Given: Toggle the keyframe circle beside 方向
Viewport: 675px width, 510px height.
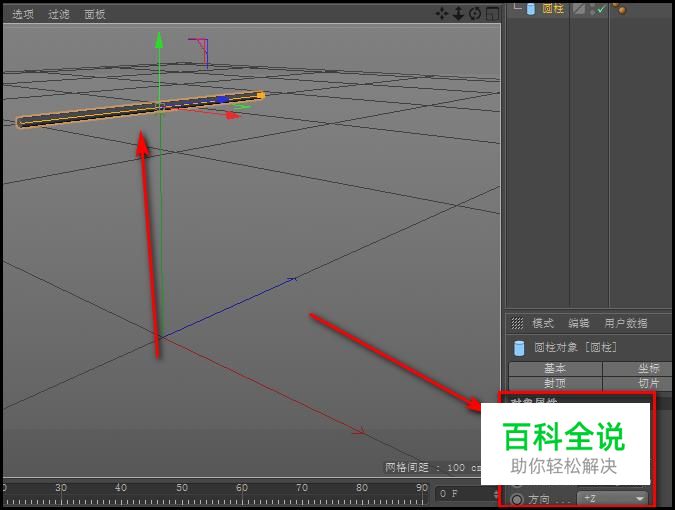Looking at the screenshot, I should (x=517, y=499).
